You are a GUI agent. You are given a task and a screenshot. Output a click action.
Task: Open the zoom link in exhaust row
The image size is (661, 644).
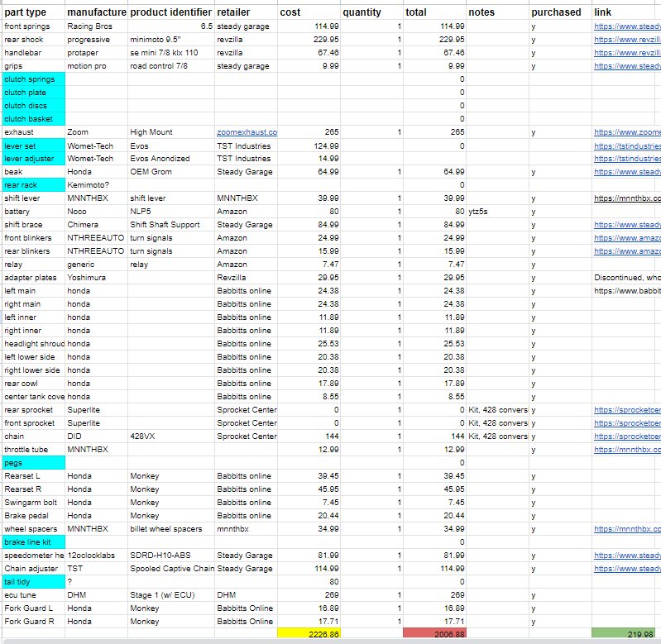pos(627,132)
